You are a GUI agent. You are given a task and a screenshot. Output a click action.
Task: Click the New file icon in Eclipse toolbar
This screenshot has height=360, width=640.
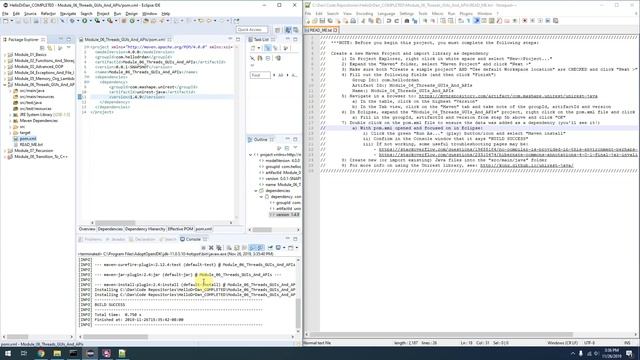(6, 20)
